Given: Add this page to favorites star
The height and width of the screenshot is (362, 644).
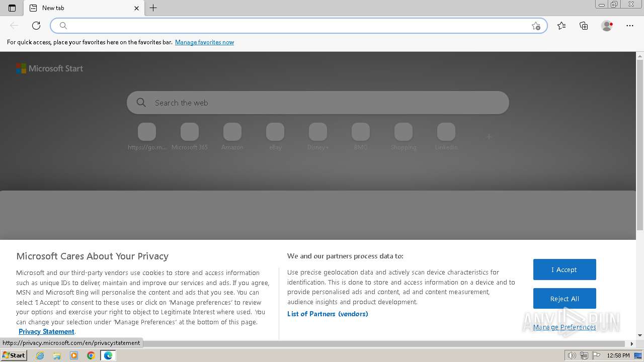Looking at the screenshot, I should coord(536,26).
